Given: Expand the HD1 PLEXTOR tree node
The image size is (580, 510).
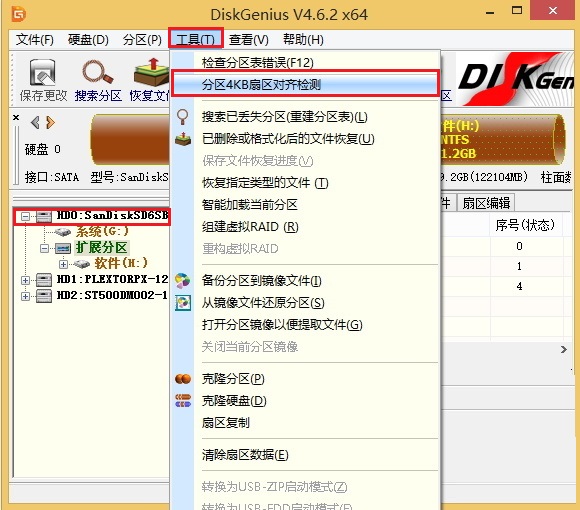Looking at the screenshot, I should (x=25, y=280).
